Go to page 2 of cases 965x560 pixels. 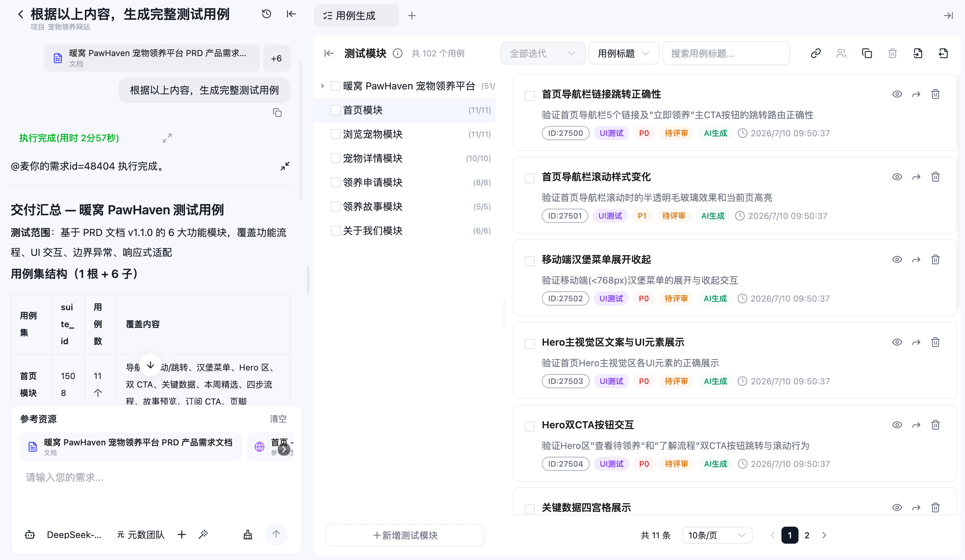807,535
